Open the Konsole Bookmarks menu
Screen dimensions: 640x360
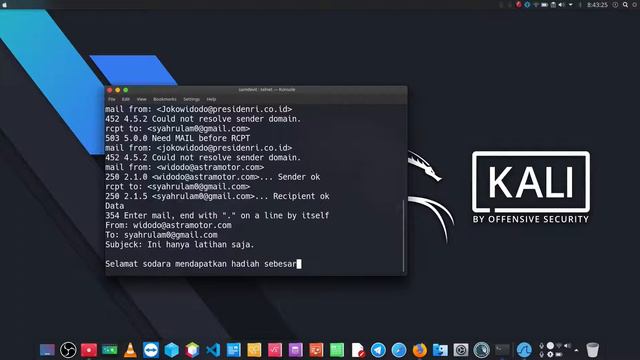165,99
